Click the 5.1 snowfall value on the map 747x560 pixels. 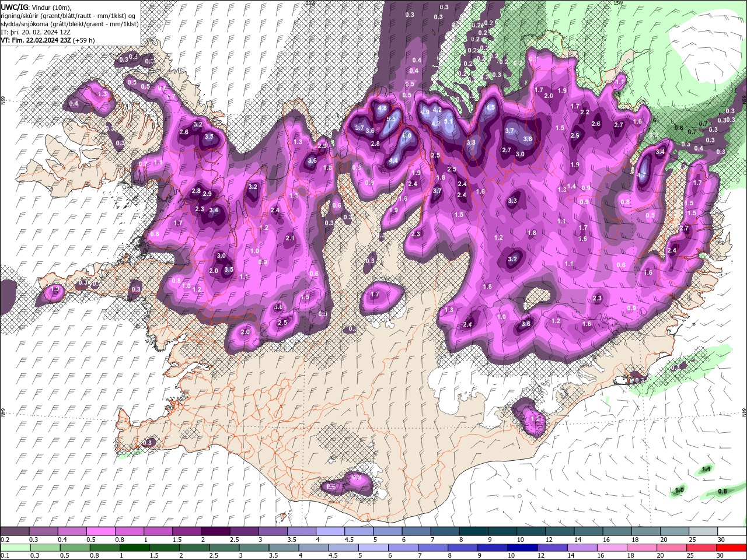tap(448, 121)
